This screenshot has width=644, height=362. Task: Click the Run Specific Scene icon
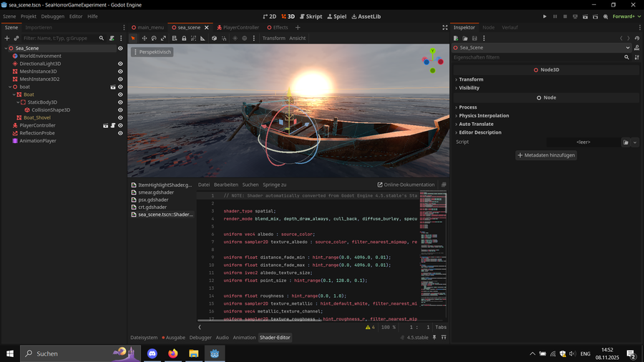coord(595,16)
